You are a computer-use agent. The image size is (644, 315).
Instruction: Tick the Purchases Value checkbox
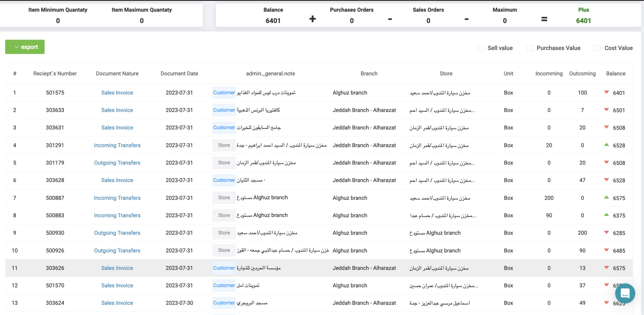tap(530, 48)
